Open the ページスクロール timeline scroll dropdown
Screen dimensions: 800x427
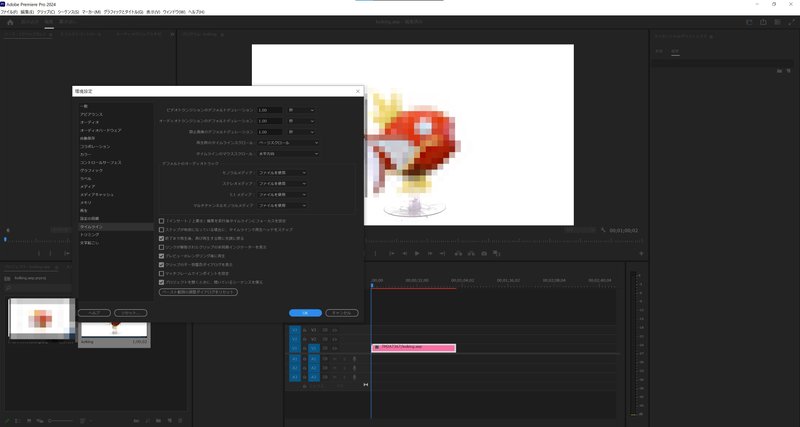(x=288, y=143)
